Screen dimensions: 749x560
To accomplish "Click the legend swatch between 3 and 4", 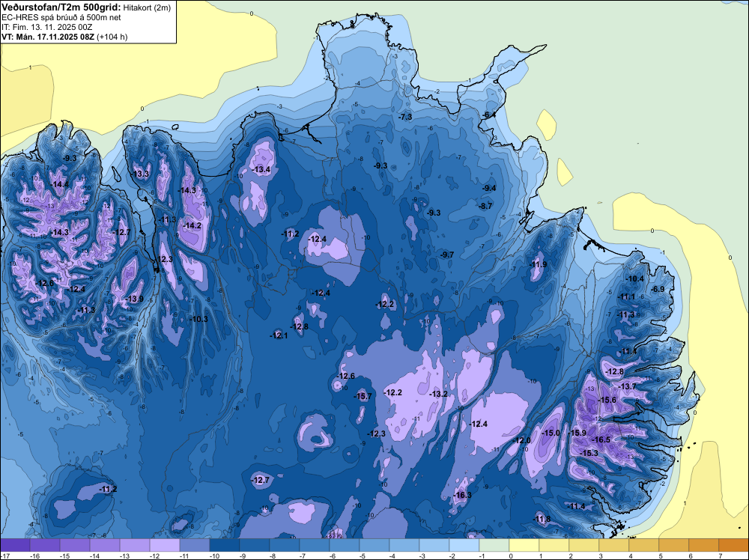I will 614,545.
